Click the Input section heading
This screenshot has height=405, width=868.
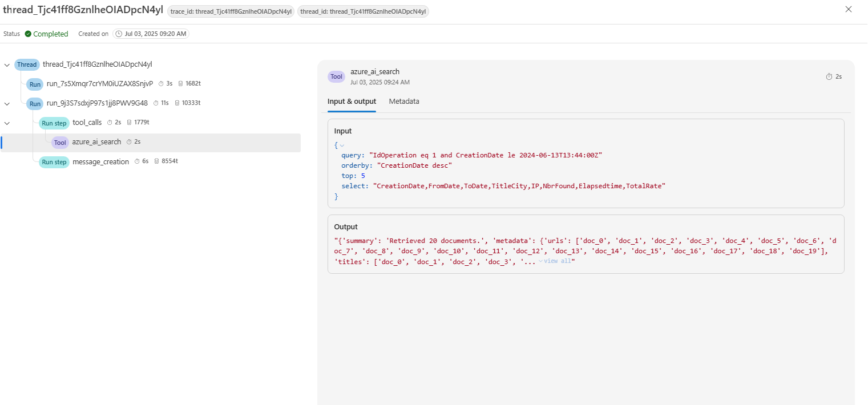tap(343, 131)
